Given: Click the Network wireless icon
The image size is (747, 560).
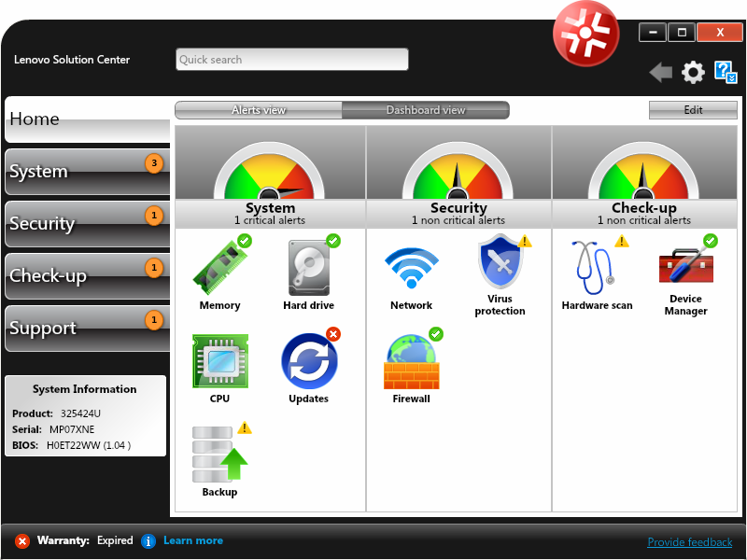Looking at the screenshot, I should [411, 268].
